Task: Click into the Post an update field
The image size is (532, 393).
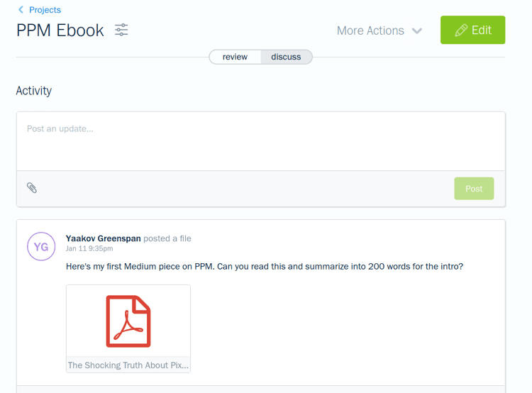Action: coord(260,141)
